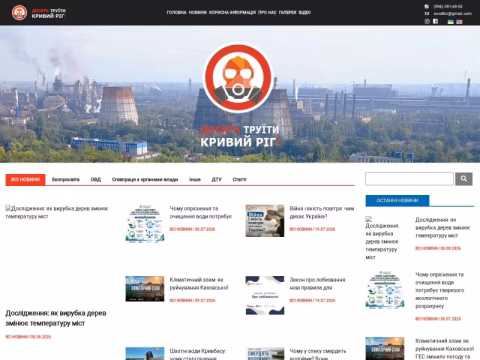This screenshot has height=360, width=480.
Task: Select the Статті tab
Action: tap(239, 180)
